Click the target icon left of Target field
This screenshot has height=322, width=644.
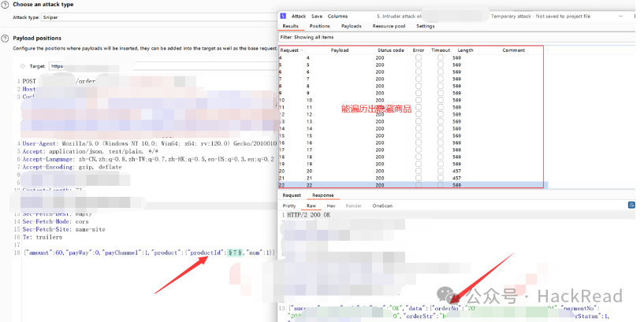pyautogui.click(x=22, y=67)
